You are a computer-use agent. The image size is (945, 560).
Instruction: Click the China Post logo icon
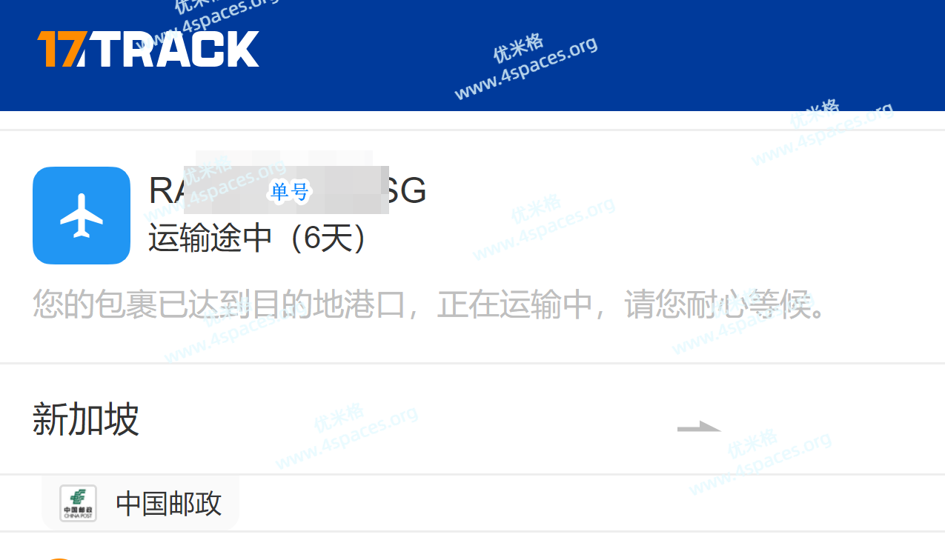coord(78,504)
